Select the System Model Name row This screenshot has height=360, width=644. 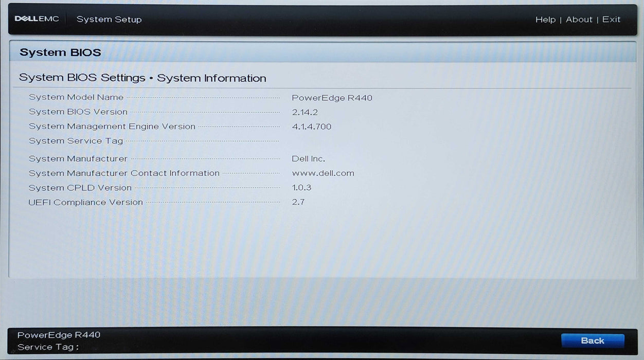[x=76, y=97]
